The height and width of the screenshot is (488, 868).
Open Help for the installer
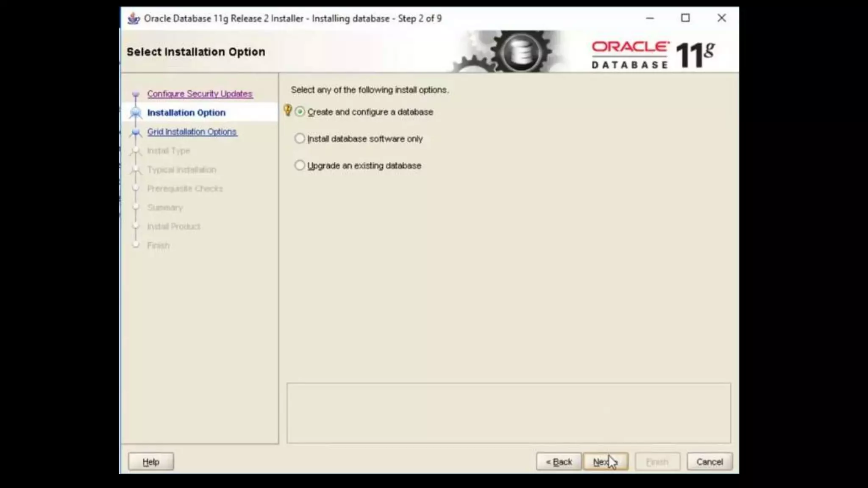151,462
